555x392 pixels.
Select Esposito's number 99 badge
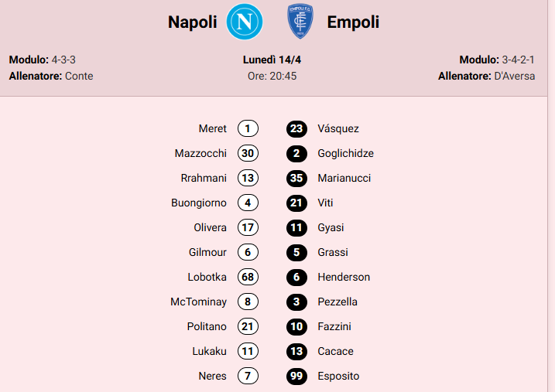pyautogui.click(x=296, y=376)
